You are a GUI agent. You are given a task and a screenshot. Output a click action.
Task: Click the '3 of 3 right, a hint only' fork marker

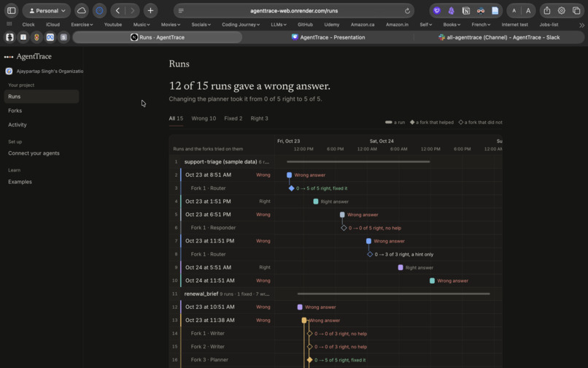(x=370, y=254)
